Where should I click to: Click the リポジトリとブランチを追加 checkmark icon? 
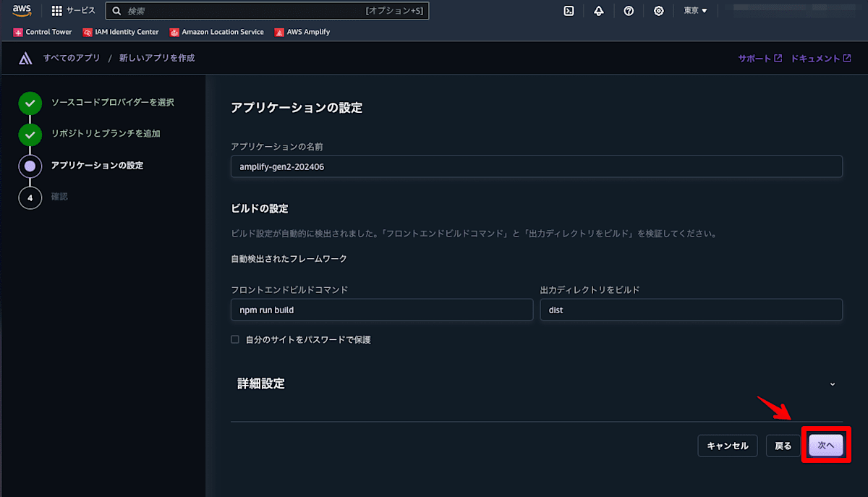click(x=30, y=135)
